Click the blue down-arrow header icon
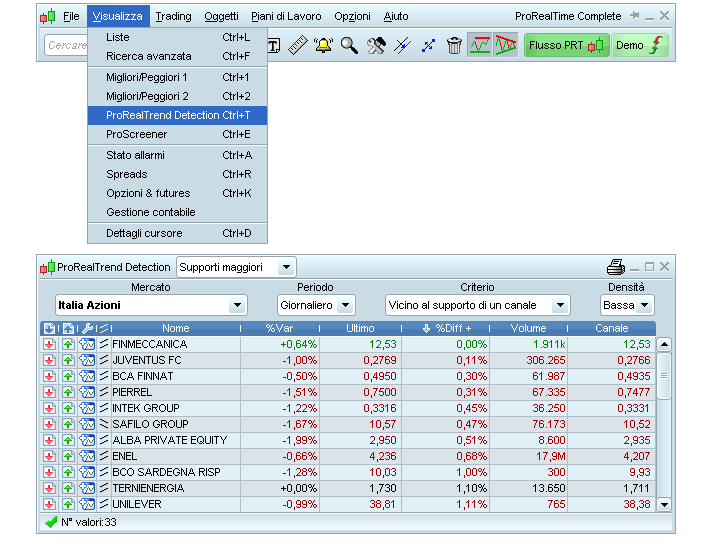 coord(49,329)
